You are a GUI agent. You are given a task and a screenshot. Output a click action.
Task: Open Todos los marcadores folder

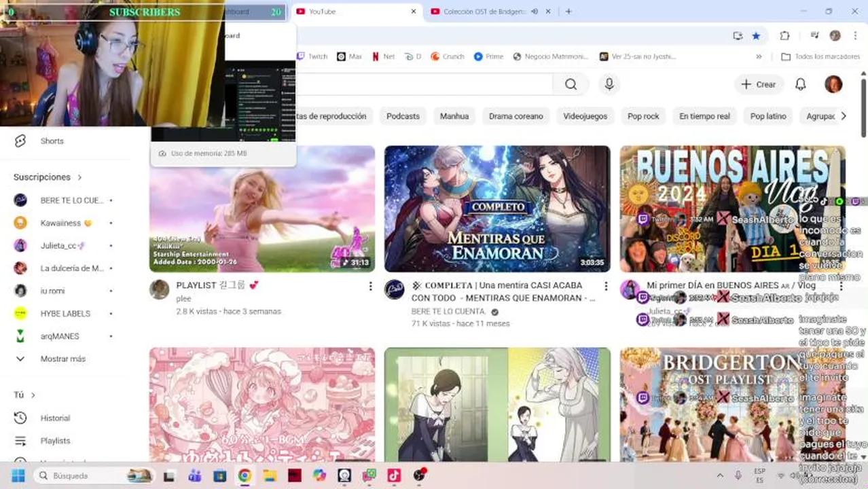pyautogui.click(x=820, y=56)
